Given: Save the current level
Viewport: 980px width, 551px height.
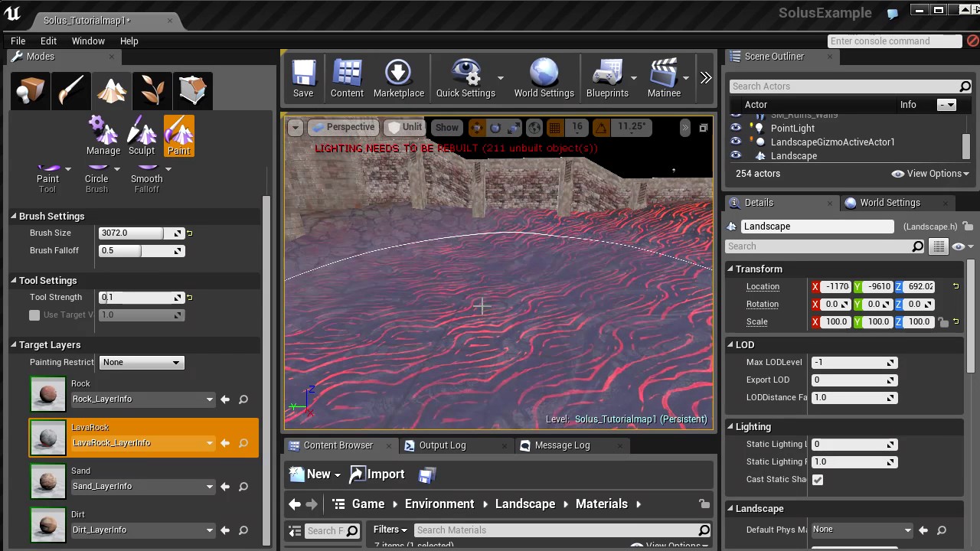Looking at the screenshot, I should [x=303, y=79].
